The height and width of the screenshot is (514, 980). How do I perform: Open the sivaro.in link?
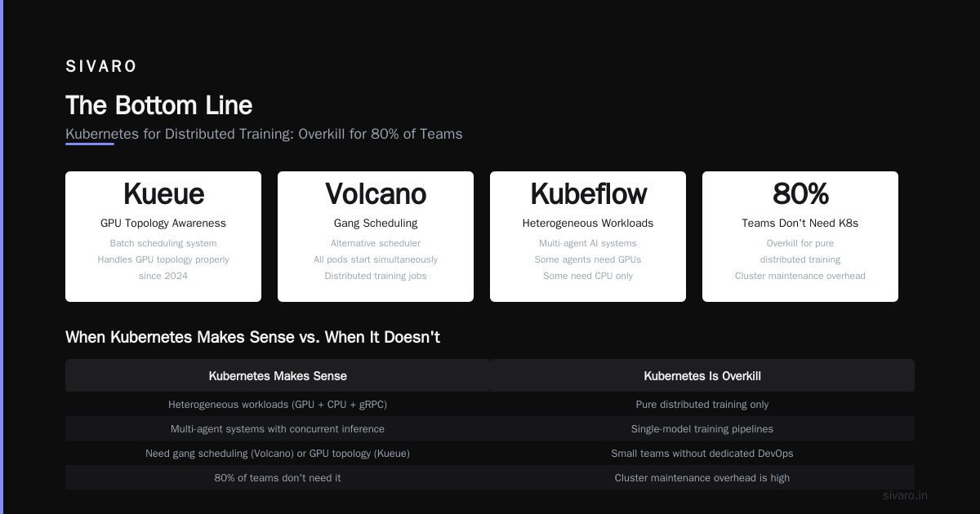tap(906, 495)
